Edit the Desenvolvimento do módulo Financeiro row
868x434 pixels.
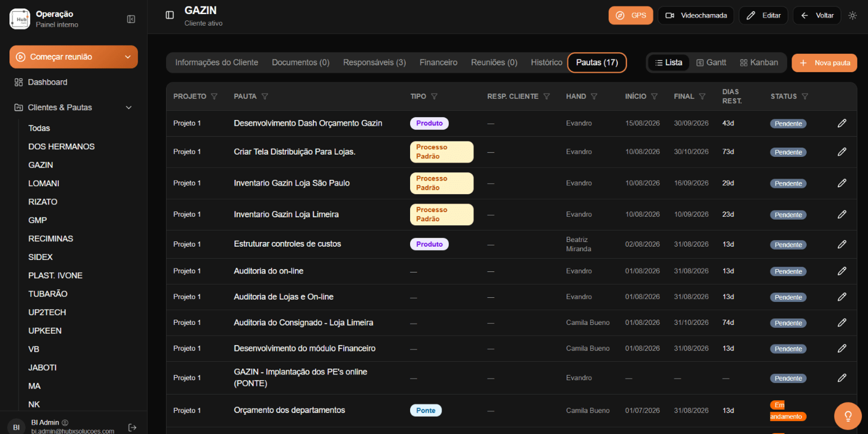point(842,349)
